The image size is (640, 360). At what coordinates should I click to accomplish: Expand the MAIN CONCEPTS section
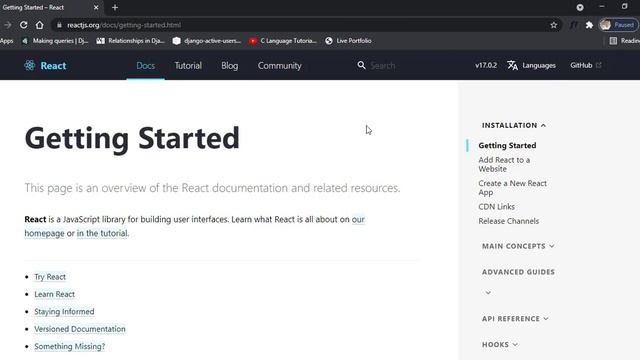point(518,246)
